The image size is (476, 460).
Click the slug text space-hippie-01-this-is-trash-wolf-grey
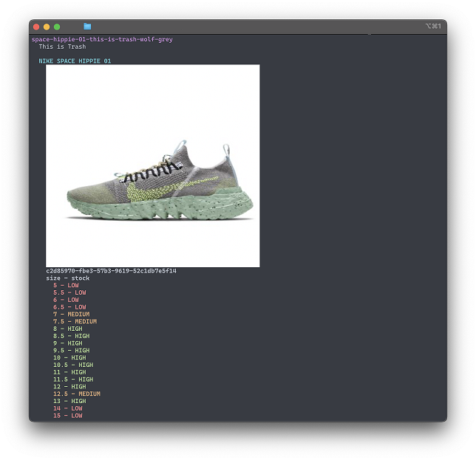coord(102,39)
